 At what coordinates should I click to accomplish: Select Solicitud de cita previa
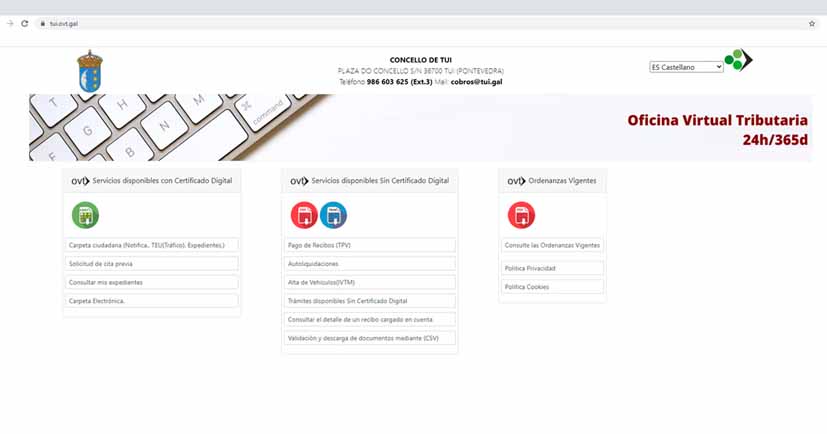151,264
